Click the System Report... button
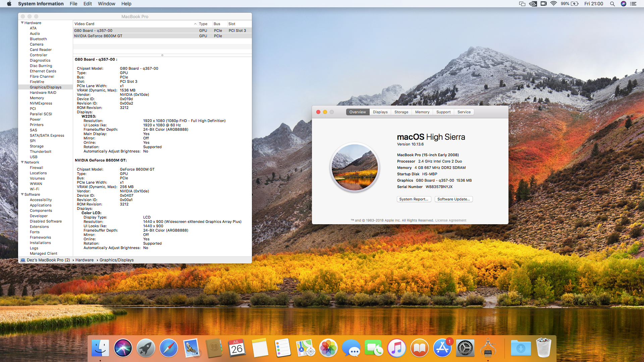Viewport: 644px width, 362px height. (414, 199)
